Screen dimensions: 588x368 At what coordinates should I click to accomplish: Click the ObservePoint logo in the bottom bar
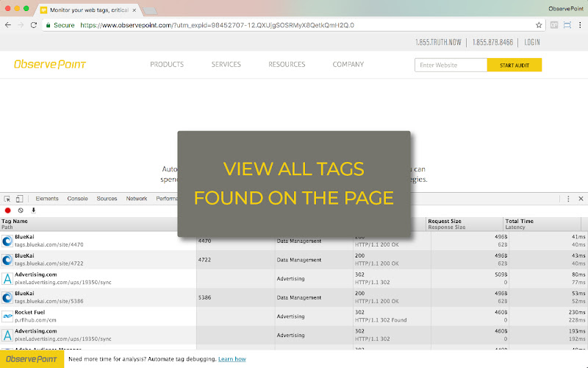pyautogui.click(x=32, y=359)
